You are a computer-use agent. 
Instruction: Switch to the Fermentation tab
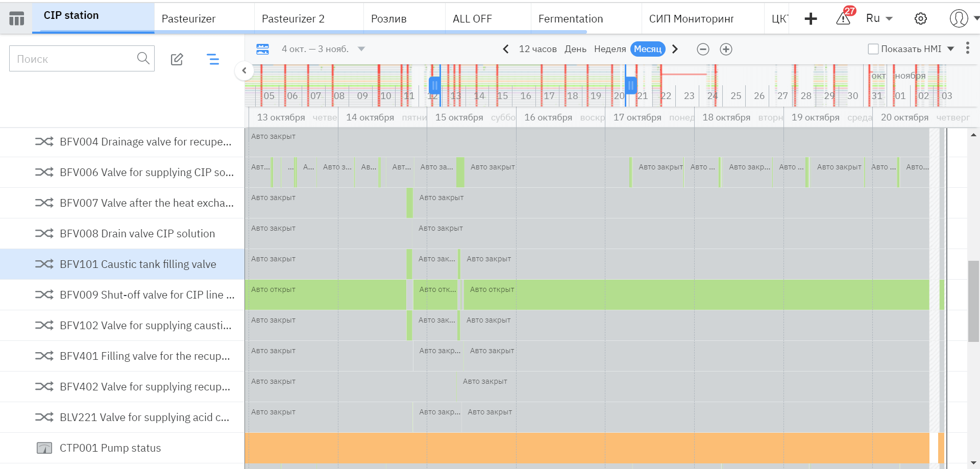[570, 19]
